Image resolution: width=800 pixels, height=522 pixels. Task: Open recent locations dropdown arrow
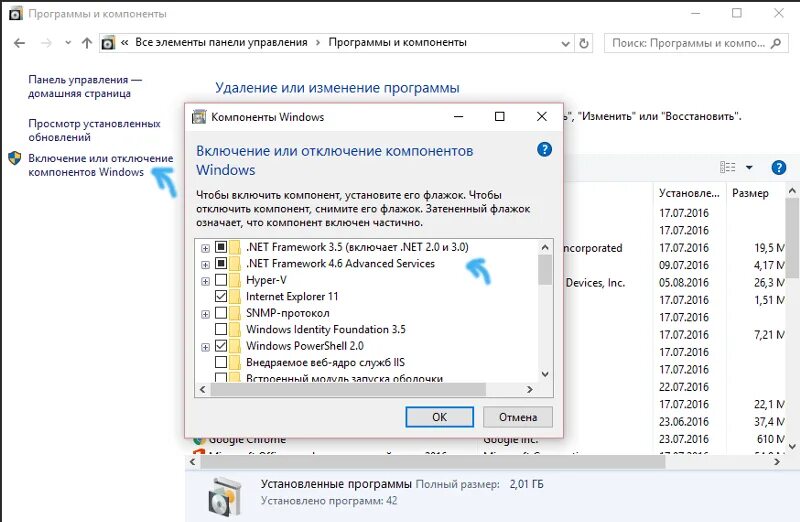pos(68,43)
